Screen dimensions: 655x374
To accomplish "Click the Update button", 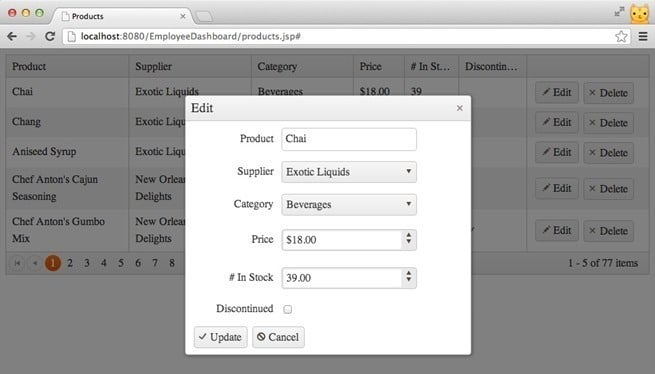I will coord(221,337).
